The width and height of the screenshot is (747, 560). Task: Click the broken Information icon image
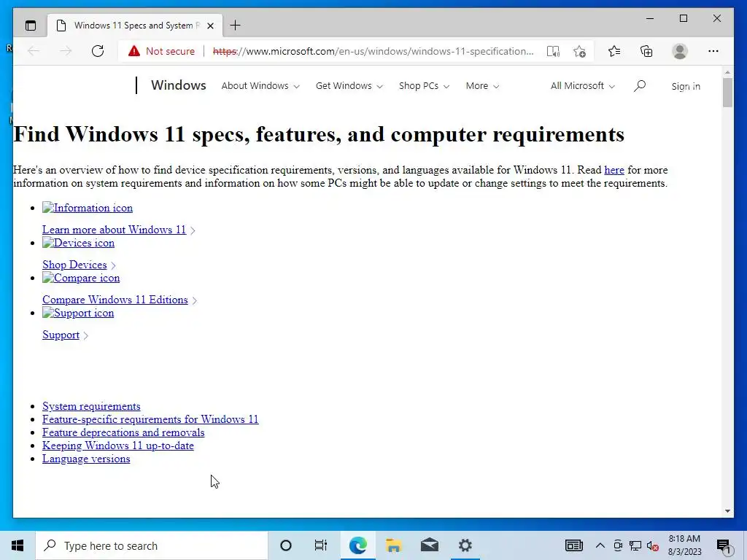tap(88, 208)
